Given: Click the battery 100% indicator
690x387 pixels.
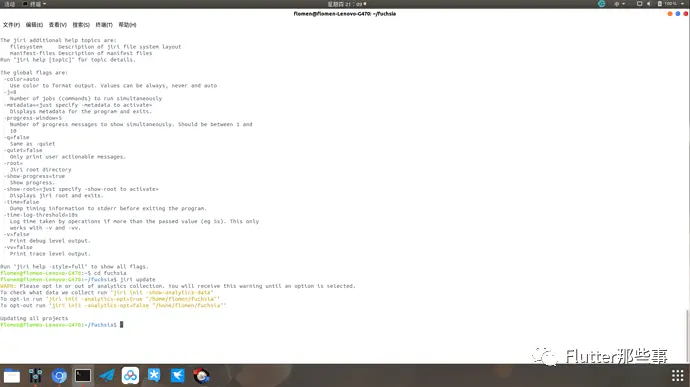Looking at the screenshot, I should point(667,4).
